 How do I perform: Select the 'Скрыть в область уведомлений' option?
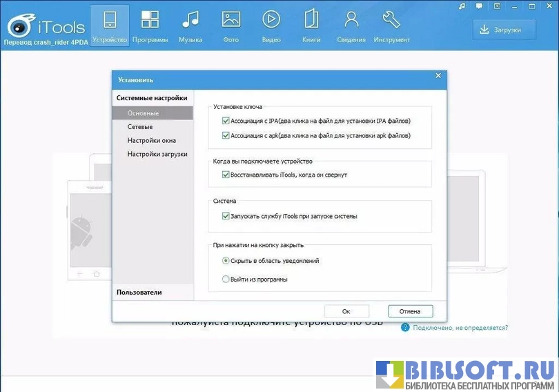pyautogui.click(x=226, y=261)
